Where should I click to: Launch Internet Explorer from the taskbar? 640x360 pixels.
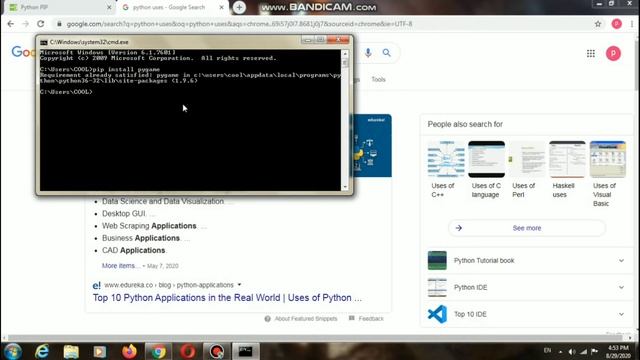click(x=42, y=351)
